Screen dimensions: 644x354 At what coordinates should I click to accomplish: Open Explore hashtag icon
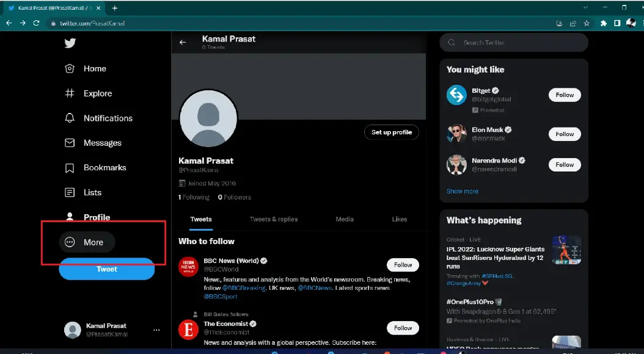[70, 93]
